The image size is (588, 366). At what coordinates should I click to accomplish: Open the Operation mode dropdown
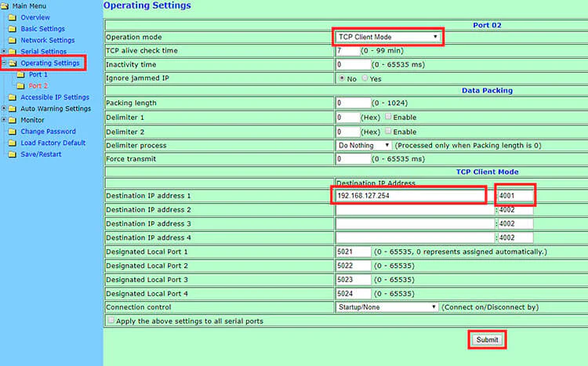coord(388,37)
